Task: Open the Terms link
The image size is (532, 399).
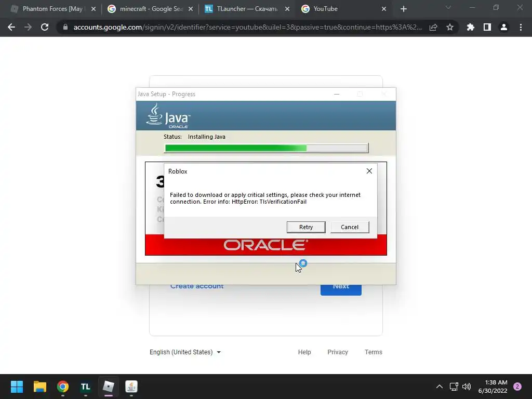Action: click(x=373, y=352)
